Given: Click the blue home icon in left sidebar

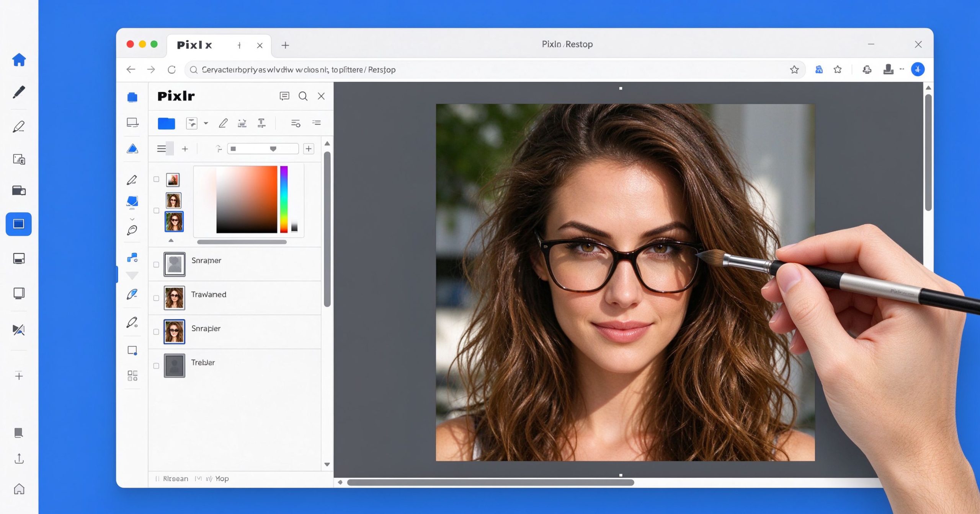Looking at the screenshot, I should pos(19,60).
